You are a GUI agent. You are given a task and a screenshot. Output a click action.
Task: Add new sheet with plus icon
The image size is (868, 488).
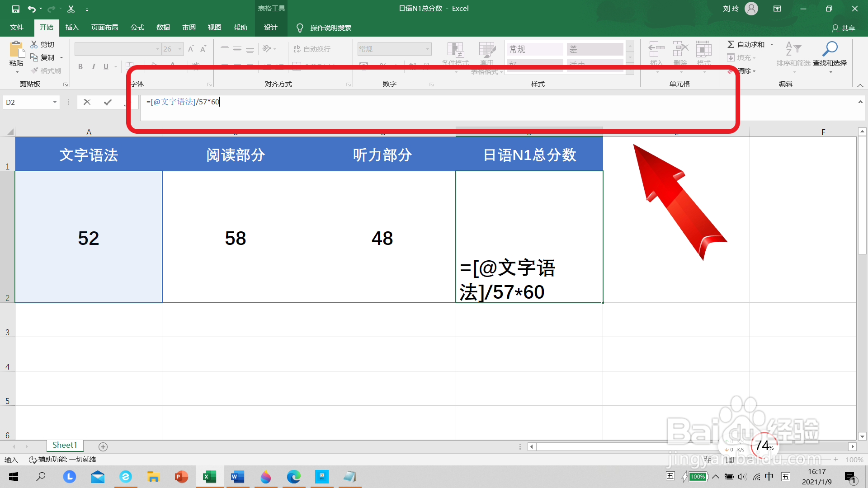coord(103,446)
